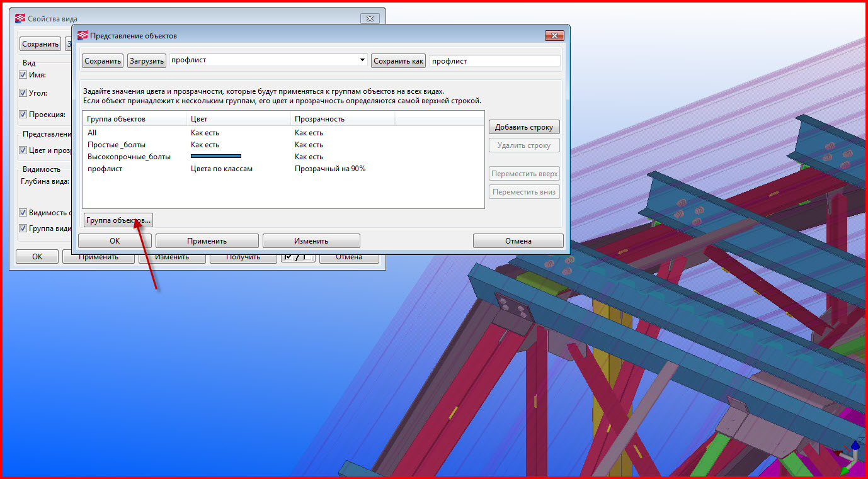Image resolution: width=868 pixels, height=479 pixels.
Task: Select the Простые_болты row
Action: pyautogui.click(x=117, y=145)
